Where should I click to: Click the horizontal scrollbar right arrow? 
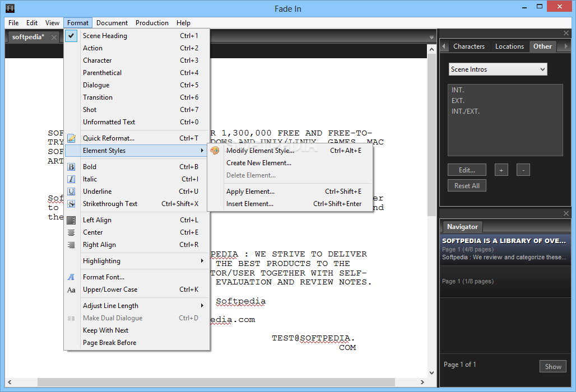422,382
